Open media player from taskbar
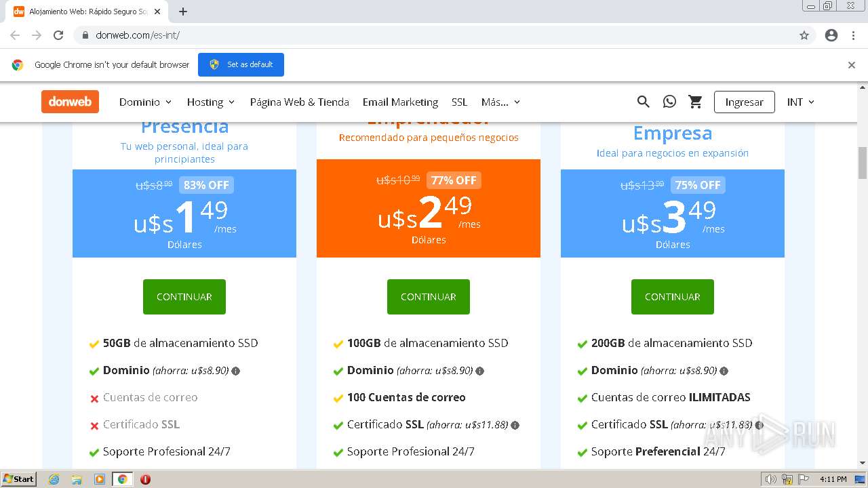 pos(100,479)
